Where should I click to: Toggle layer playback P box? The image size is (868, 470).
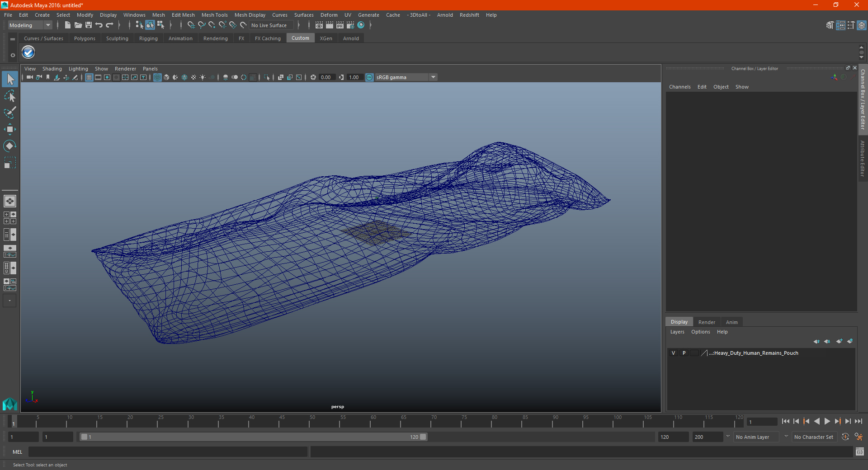pos(684,353)
